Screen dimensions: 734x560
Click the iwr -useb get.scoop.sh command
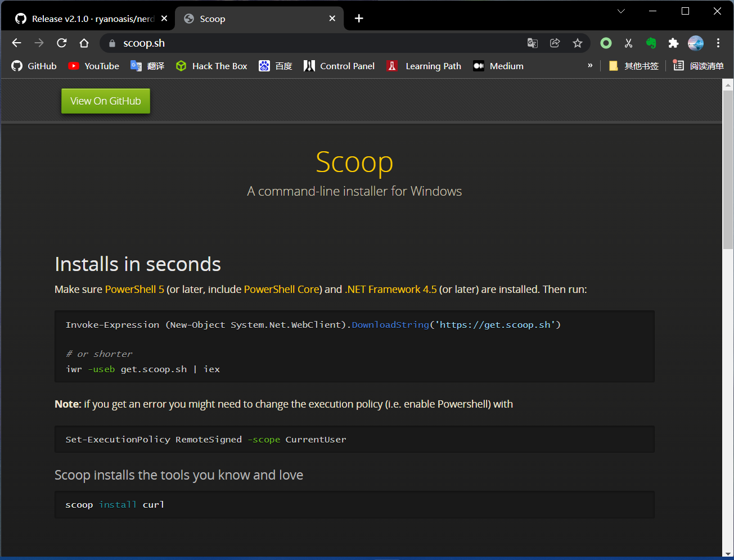point(143,369)
